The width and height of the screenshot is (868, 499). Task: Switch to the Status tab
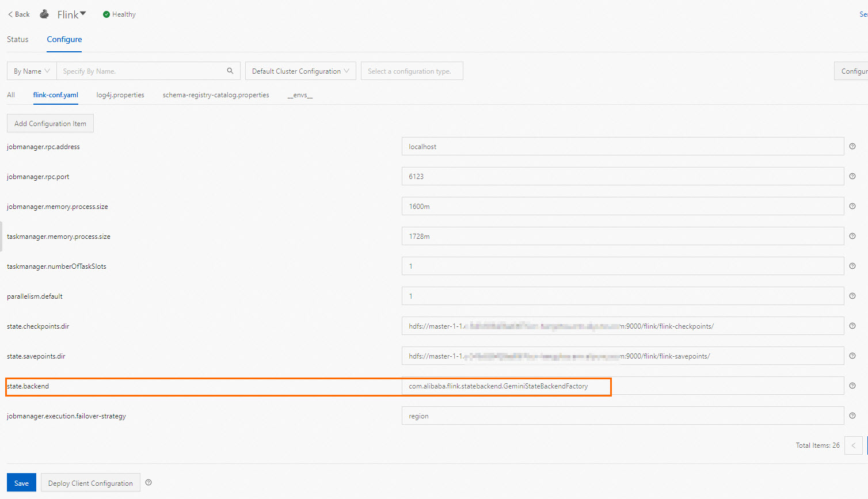(17, 39)
